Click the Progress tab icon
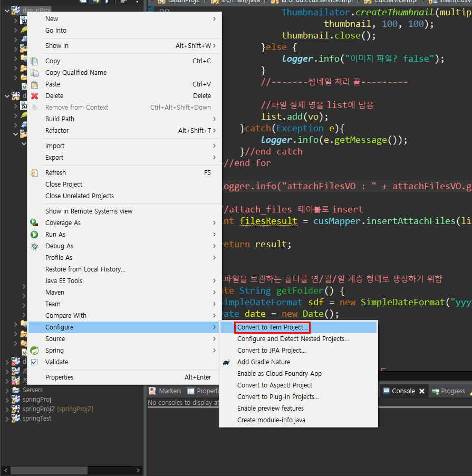The image size is (472, 476). pos(436,391)
